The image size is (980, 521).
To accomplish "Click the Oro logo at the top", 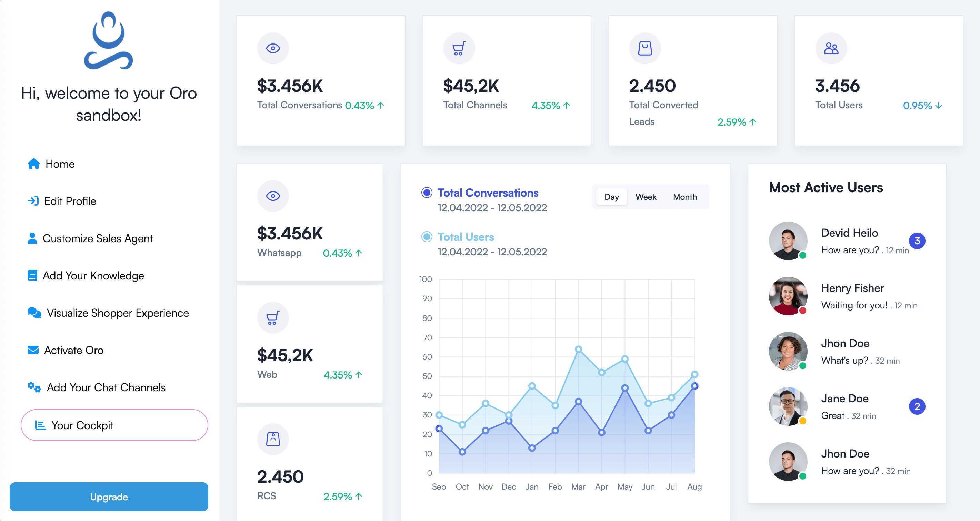I will coord(109,41).
